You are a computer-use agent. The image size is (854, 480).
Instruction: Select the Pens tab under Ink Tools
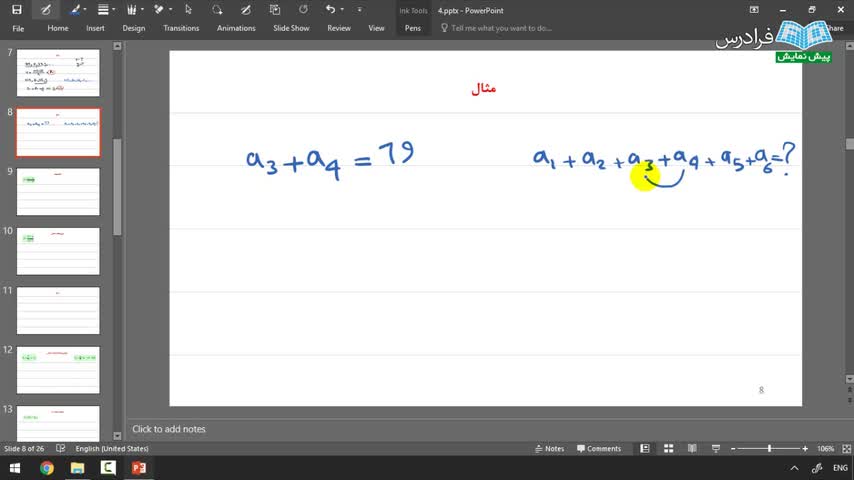(412, 28)
